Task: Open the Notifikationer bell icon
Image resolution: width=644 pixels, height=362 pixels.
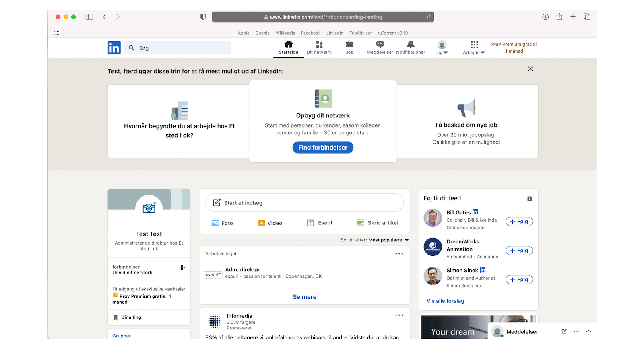Action: 410,45
